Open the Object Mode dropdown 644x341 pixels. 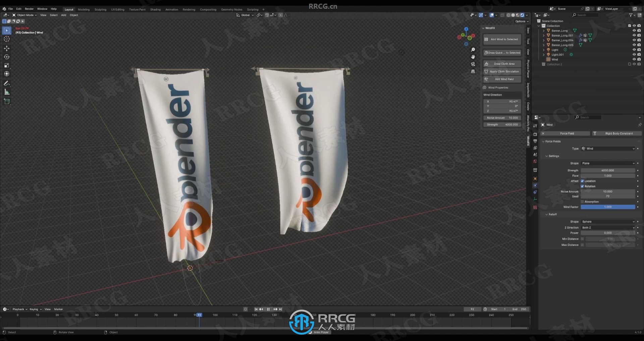25,15
